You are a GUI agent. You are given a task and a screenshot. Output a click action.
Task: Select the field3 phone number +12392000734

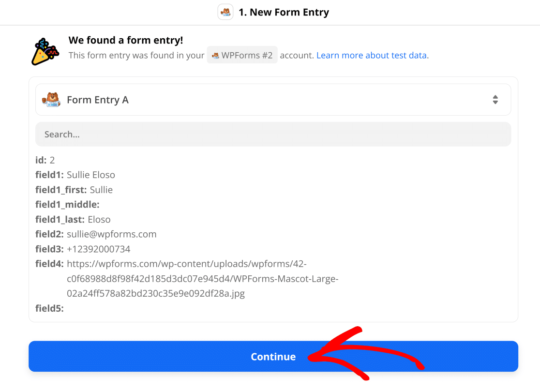coord(98,249)
